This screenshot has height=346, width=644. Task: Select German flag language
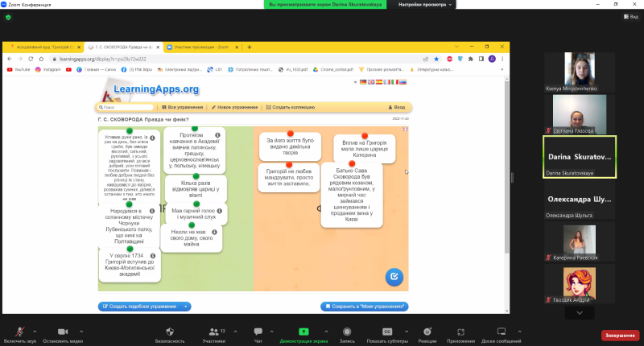coord(363,82)
